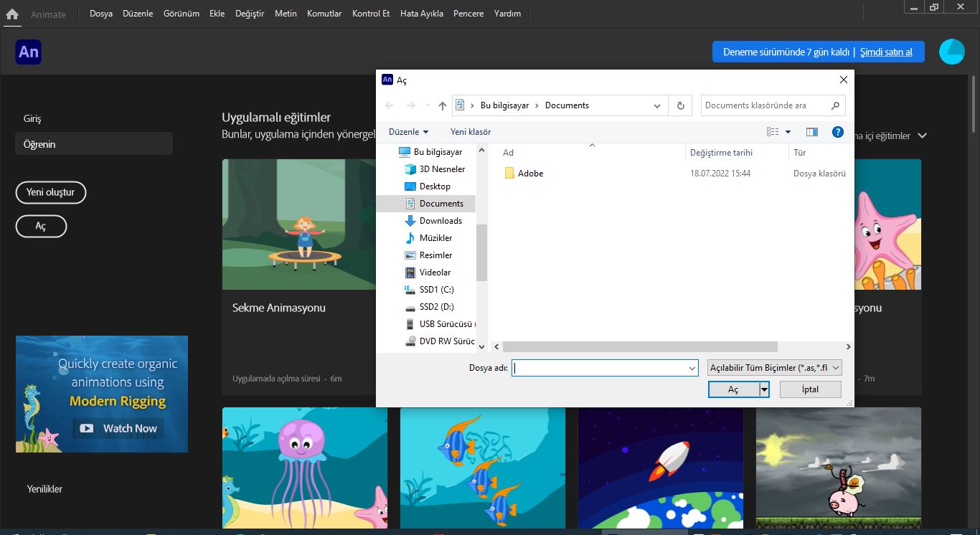Open the Düzenle dropdown in dialog

(x=408, y=132)
